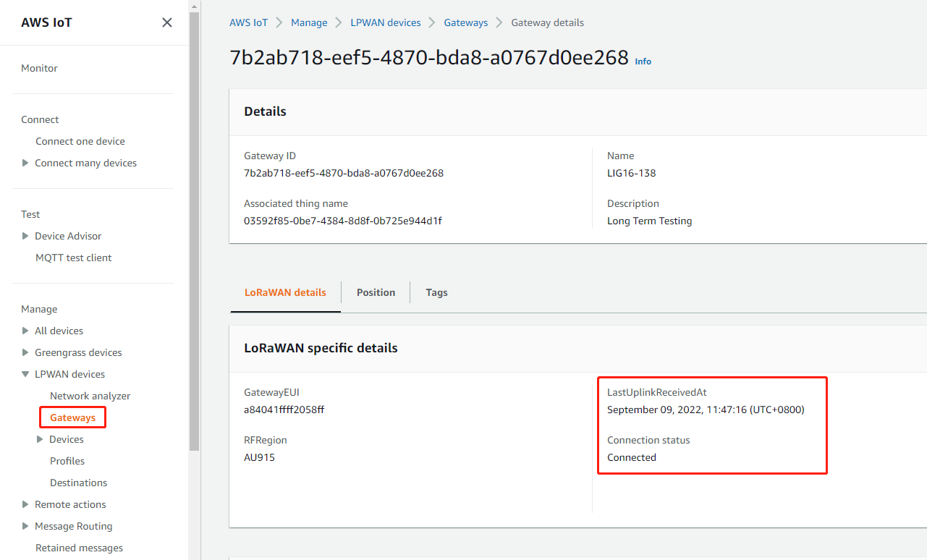
Task: Expand the Devices subsection under LPWAN
Action: (41, 439)
